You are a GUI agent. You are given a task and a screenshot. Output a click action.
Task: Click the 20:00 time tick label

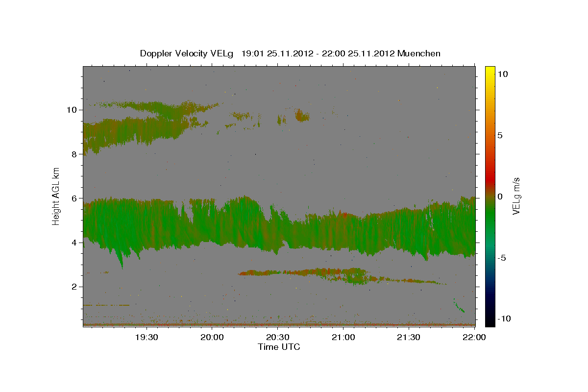click(x=212, y=337)
